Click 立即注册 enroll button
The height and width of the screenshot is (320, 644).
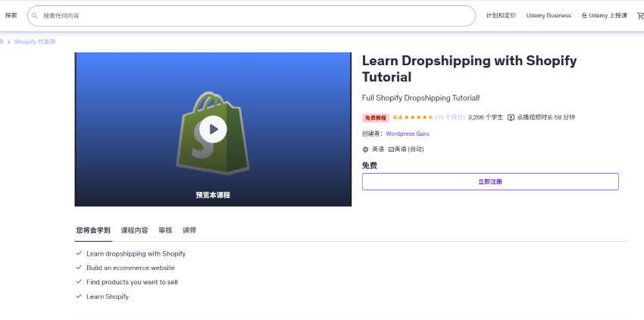tap(490, 181)
